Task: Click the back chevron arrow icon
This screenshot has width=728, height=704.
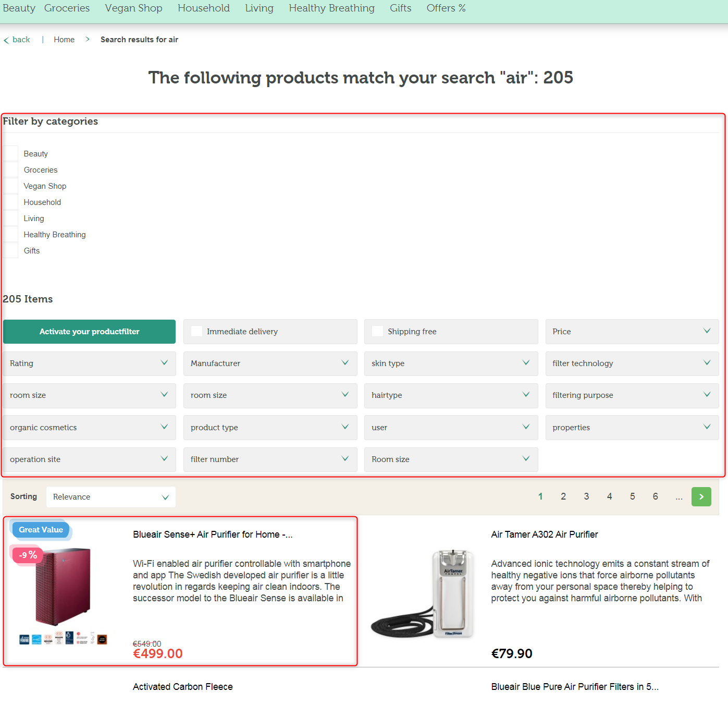Action: pos(6,40)
